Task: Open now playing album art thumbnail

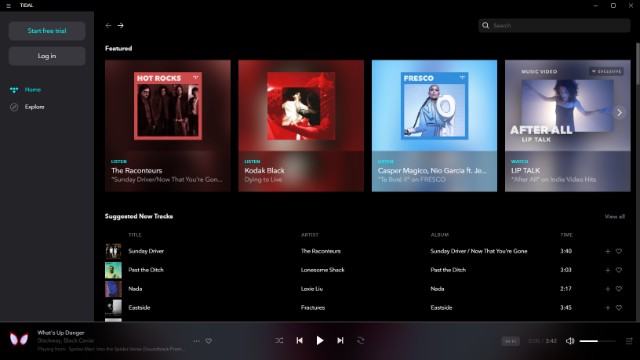Action: point(19,340)
